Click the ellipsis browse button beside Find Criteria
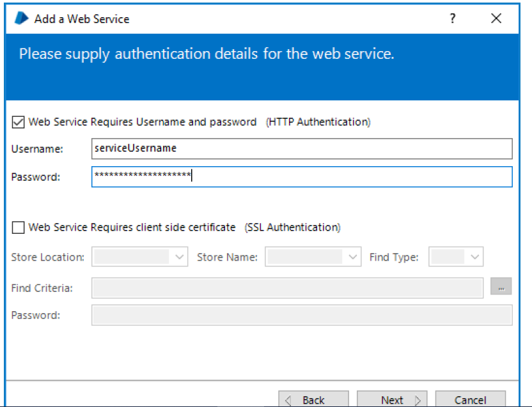532x407 pixels. coord(501,288)
